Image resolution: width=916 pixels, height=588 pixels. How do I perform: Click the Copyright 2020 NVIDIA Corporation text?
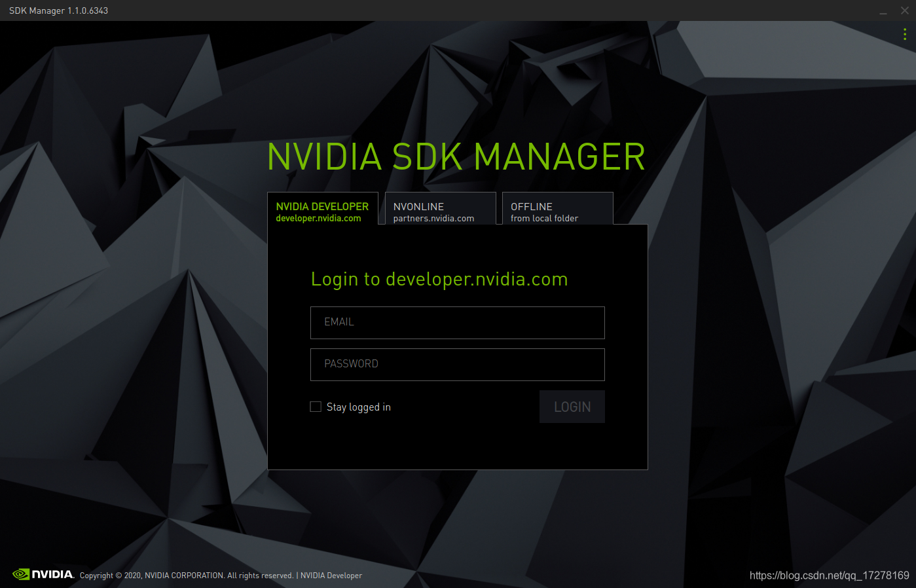click(187, 576)
